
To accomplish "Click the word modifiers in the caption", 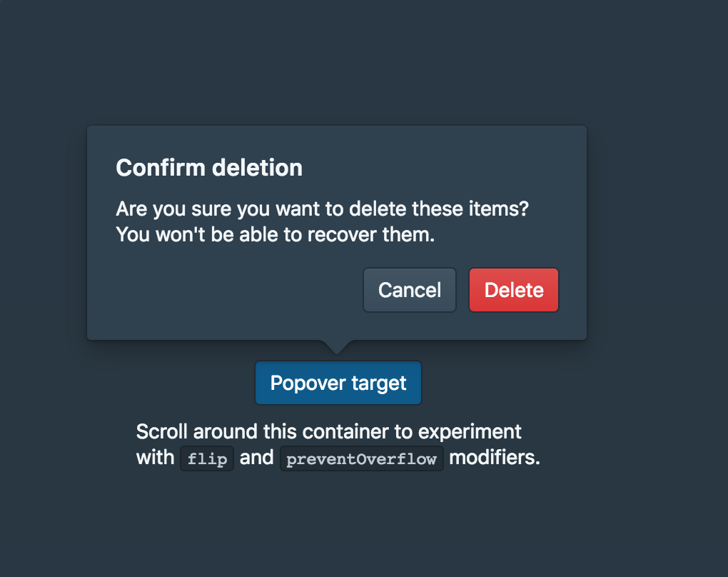I will click(494, 458).
